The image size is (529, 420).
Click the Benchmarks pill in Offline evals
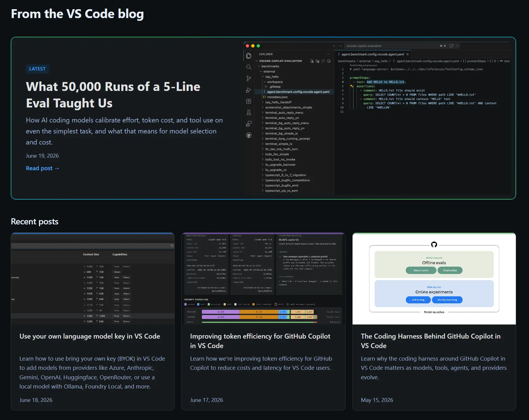click(x=421, y=270)
